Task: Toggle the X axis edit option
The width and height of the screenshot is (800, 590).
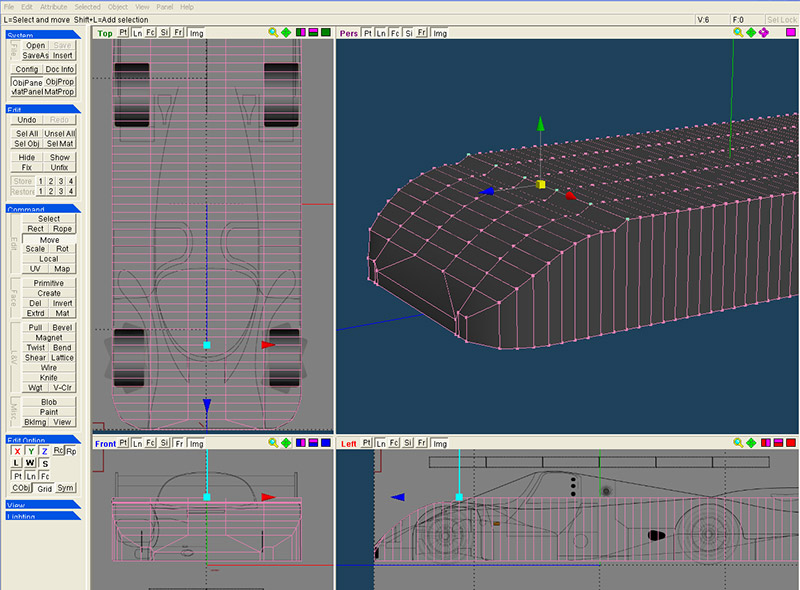Action: pos(17,451)
